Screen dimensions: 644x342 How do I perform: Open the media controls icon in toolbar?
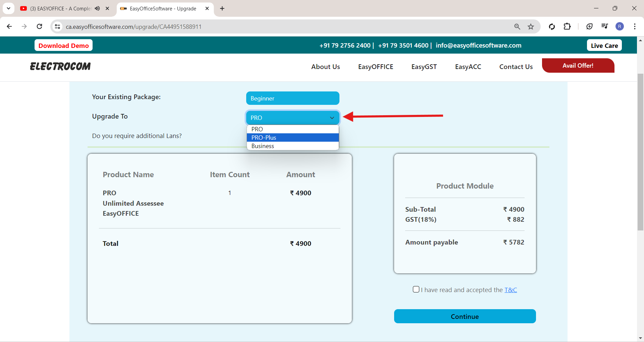point(604,26)
